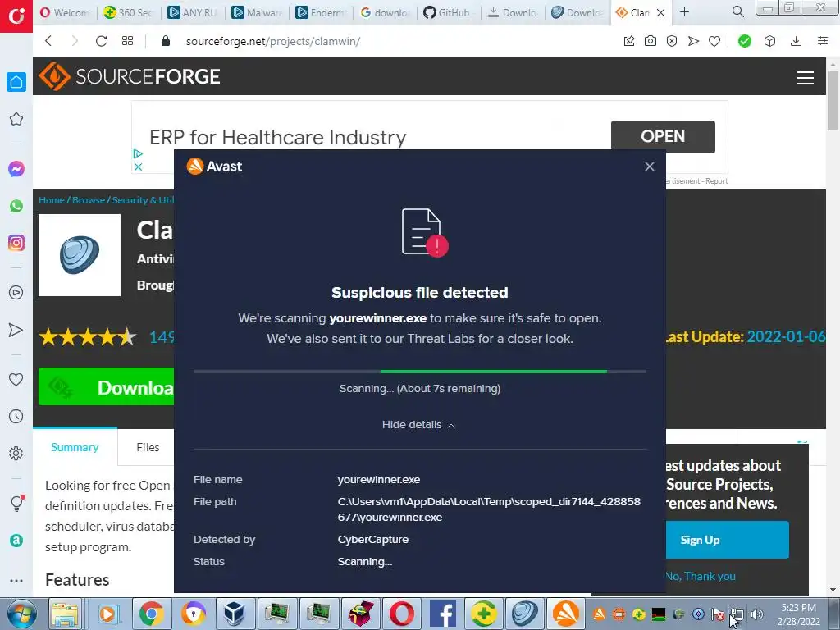
Task: Go forward in Opera browser
Action: [x=75, y=41]
